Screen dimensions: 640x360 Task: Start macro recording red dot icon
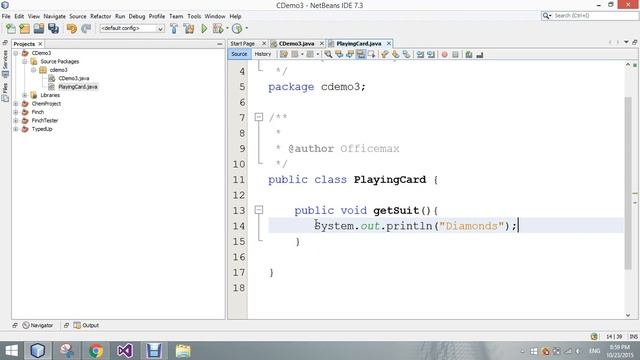coord(444,54)
